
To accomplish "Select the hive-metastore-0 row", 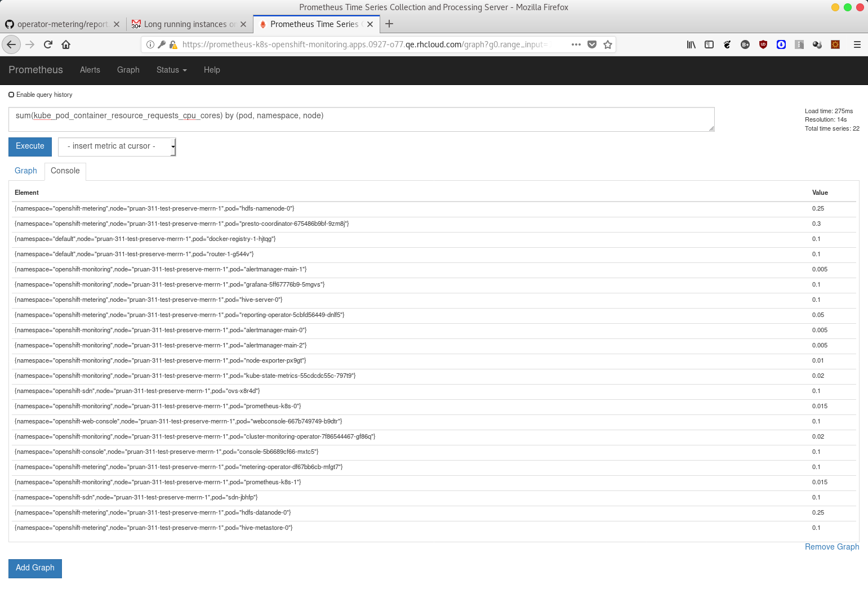I will pyautogui.click(x=434, y=528).
